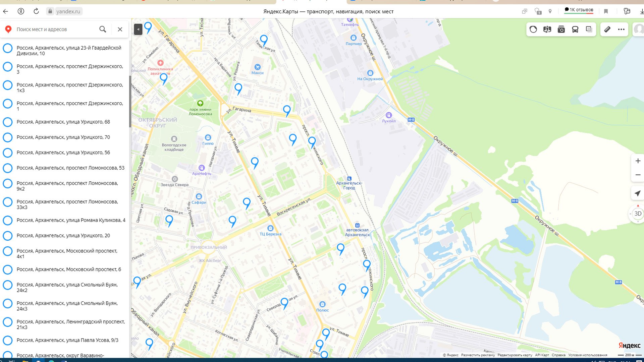Select radio for улица Урицкого, 68

click(8, 122)
